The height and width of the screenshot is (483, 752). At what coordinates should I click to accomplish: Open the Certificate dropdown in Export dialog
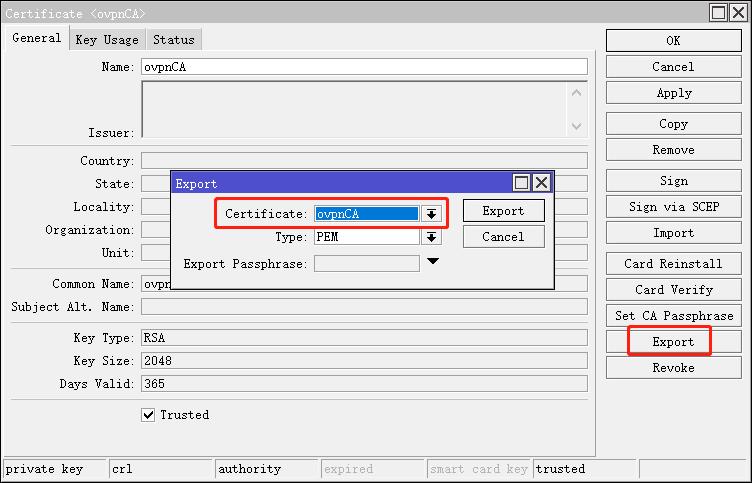(x=431, y=213)
